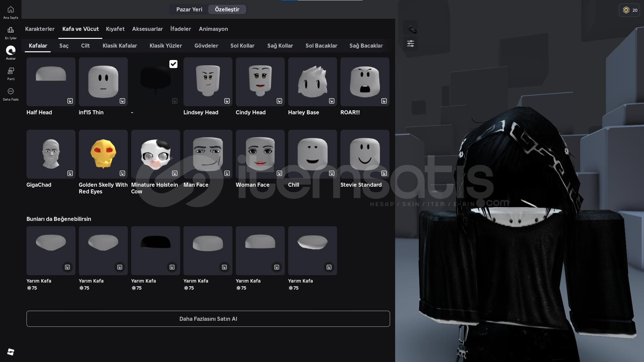Select the Gövdeler sub-tab
Screen dimensions: 644x362
coord(206,46)
